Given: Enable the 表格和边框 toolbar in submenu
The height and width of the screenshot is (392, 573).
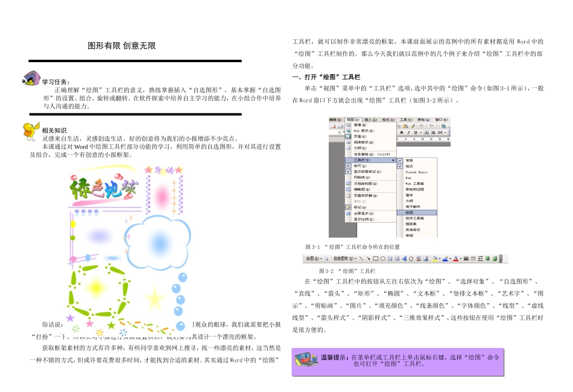Looking at the screenshot, I should pos(417,189).
